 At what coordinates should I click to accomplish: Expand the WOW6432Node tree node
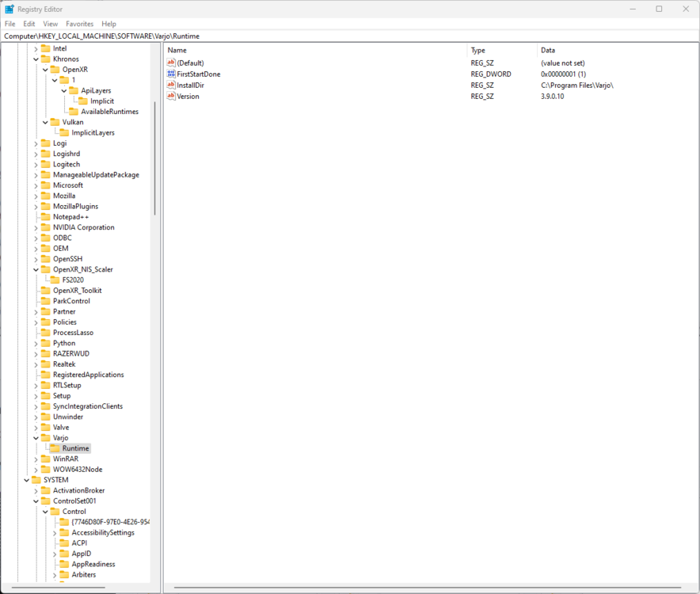[36, 470]
